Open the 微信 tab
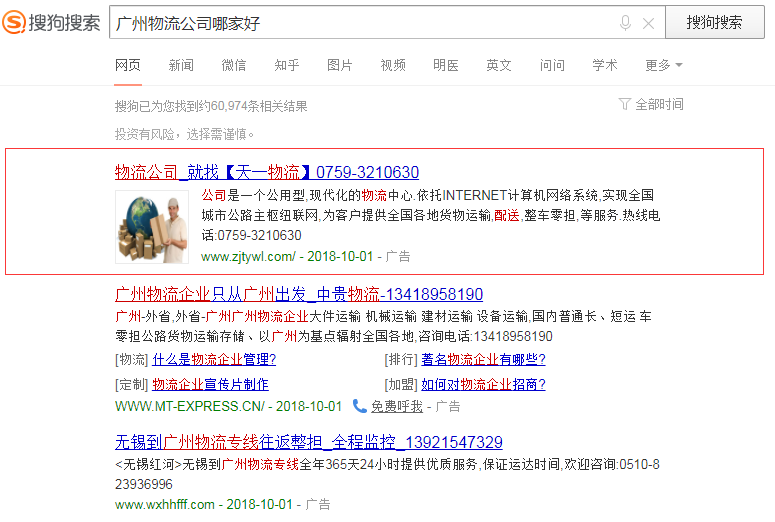775x522 pixels. (x=234, y=65)
